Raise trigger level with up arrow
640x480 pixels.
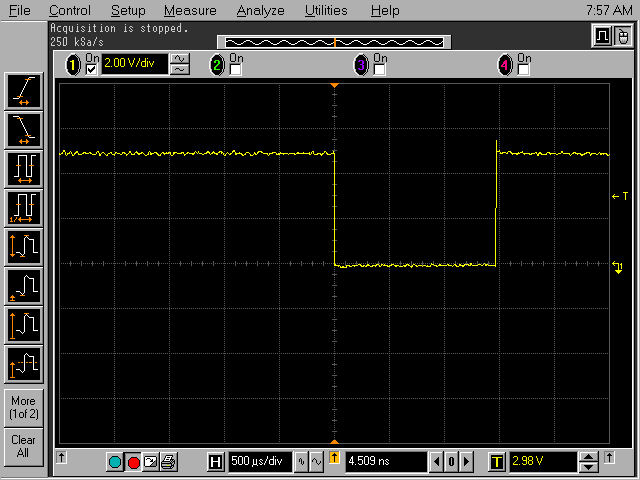pos(588,457)
